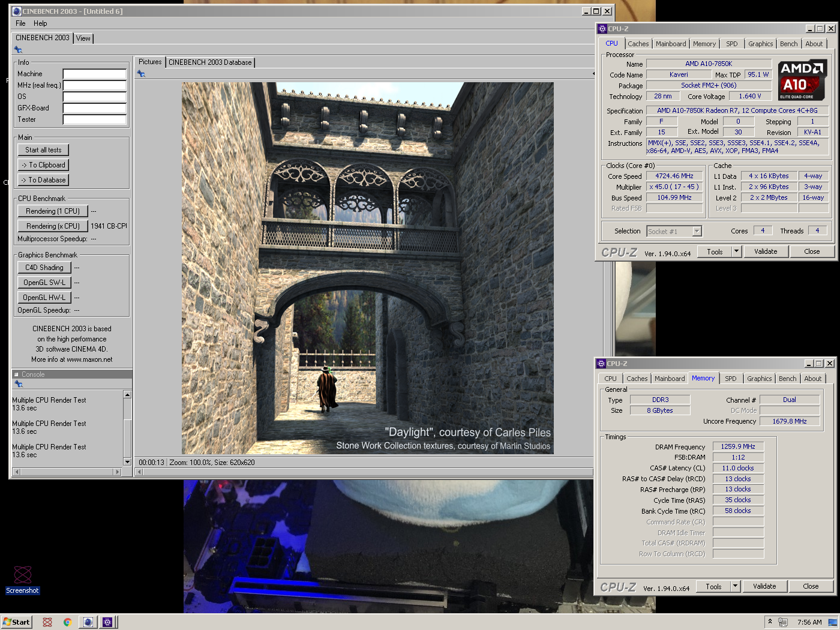Click the 4724.46 MHz core speed value
The image size is (840, 630).
[674, 176]
